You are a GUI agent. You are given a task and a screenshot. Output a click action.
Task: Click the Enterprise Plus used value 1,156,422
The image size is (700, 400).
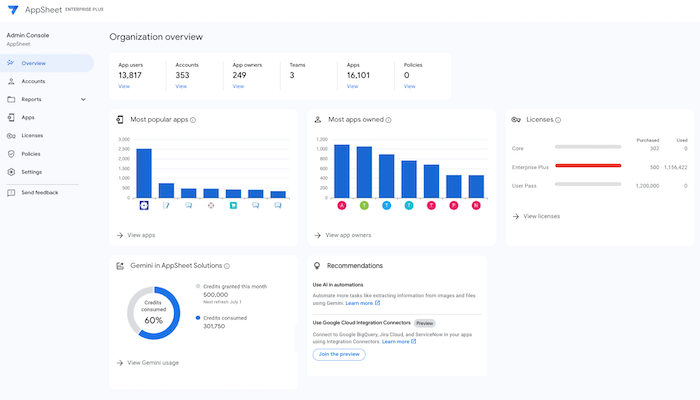point(675,167)
